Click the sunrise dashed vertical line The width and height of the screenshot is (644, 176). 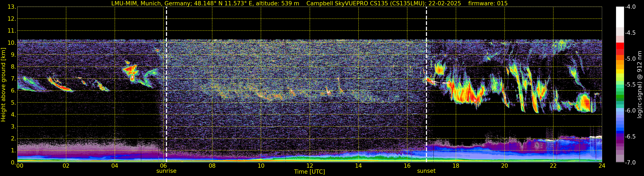pos(166,85)
